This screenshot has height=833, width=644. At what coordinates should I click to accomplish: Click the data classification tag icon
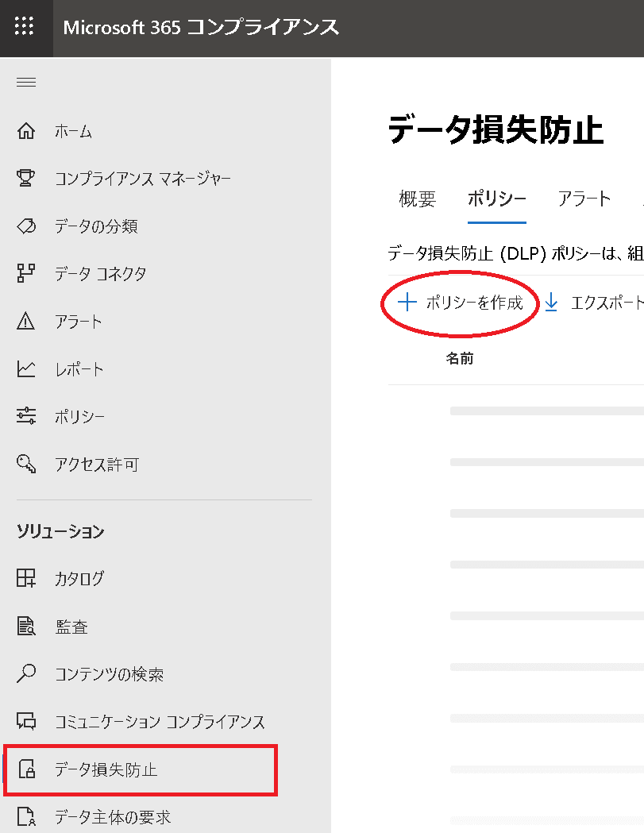pos(26,226)
